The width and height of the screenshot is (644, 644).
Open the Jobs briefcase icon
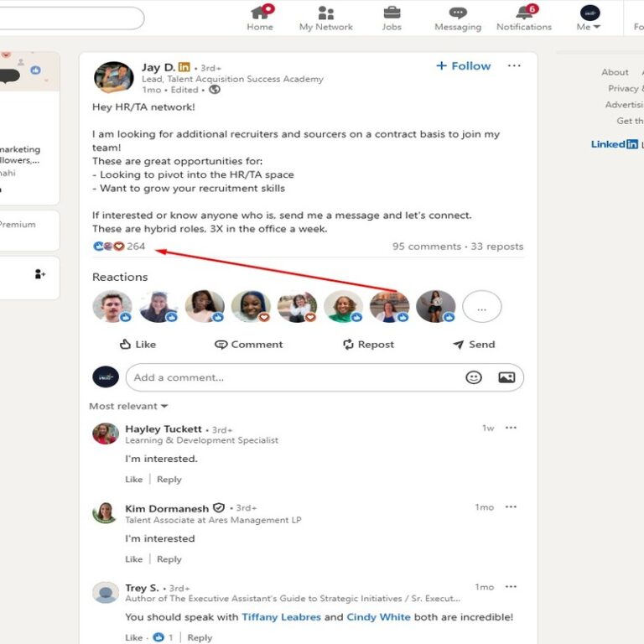pos(392,13)
